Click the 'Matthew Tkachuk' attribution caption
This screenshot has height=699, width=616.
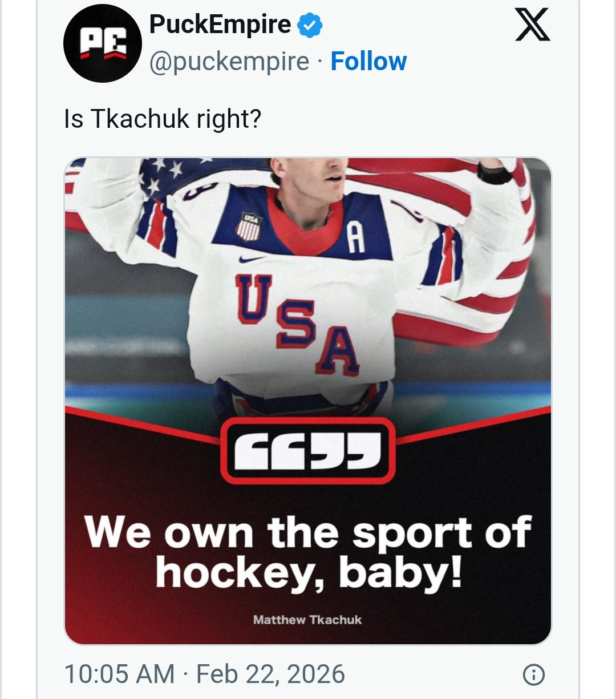click(307, 620)
